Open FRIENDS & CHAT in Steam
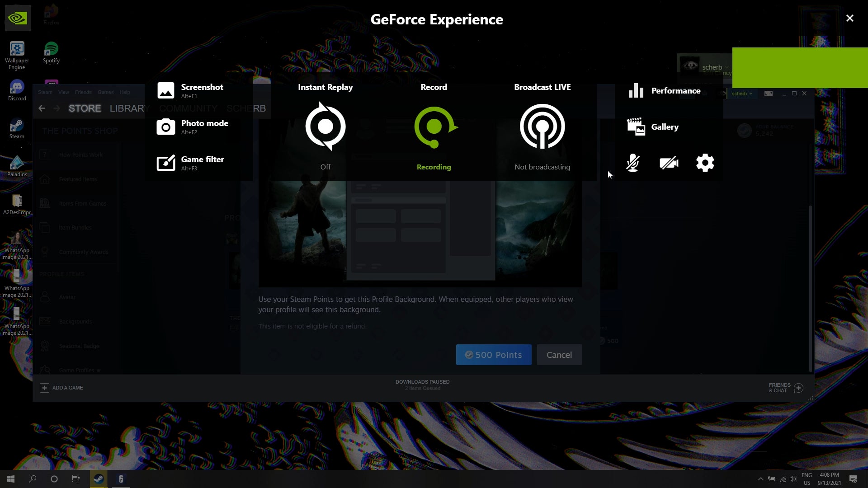 click(786, 388)
